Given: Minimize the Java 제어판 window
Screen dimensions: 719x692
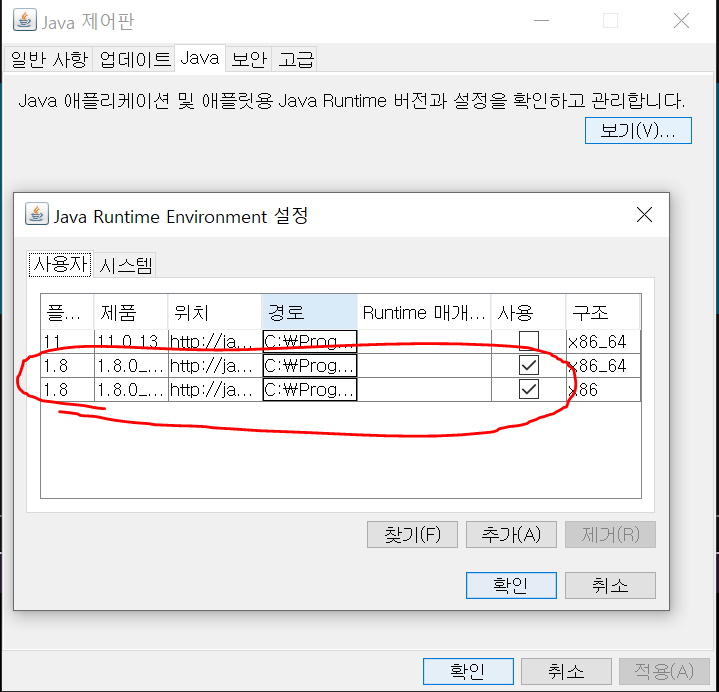Looking at the screenshot, I should (x=542, y=21).
